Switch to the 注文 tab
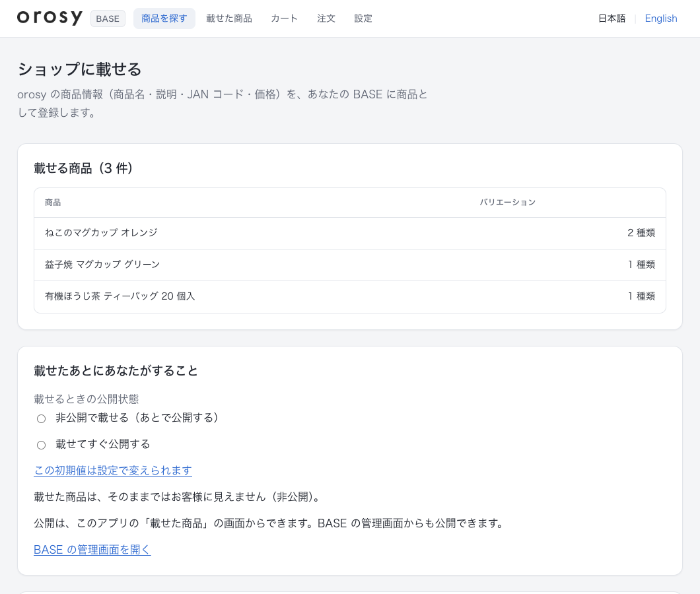 point(326,18)
